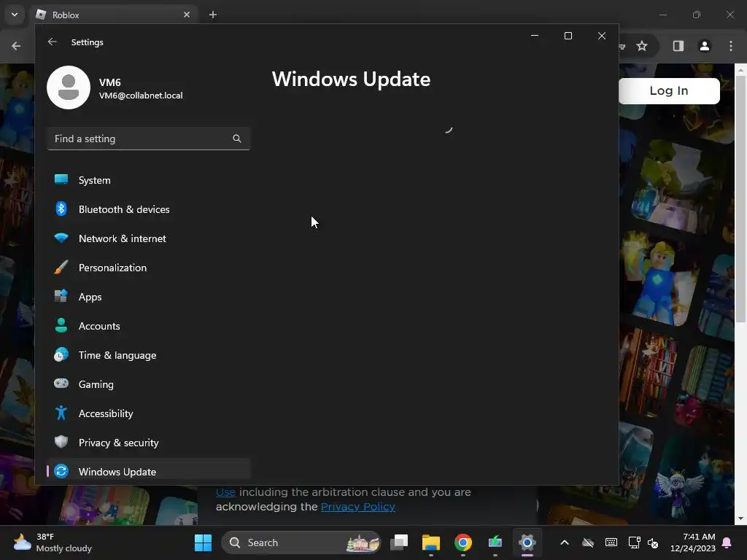Open Chrome's side panel icon
This screenshot has height=560, width=747.
(678, 46)
